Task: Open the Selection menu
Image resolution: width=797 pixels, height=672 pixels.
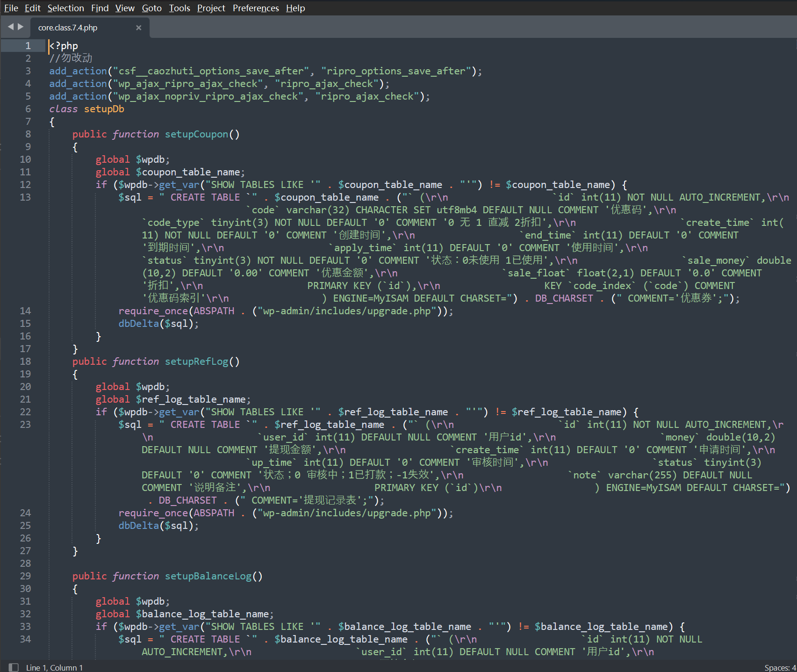Action: [x=65, y=8]
